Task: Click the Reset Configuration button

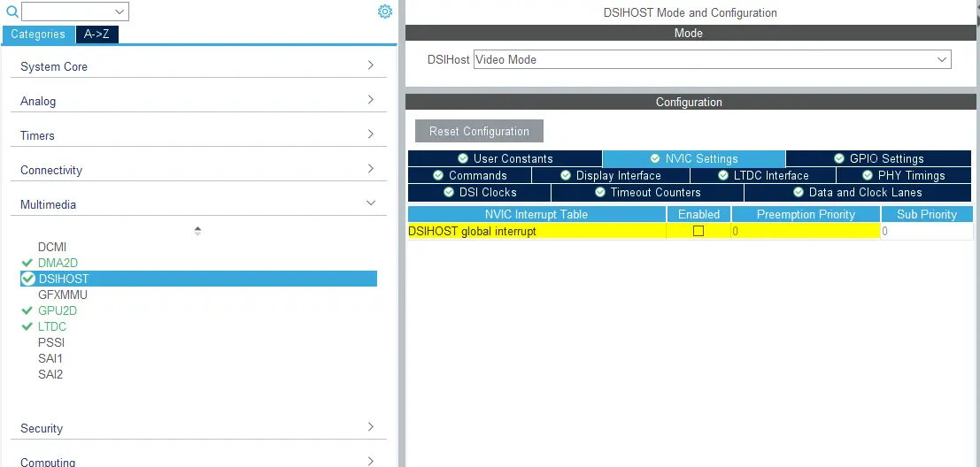Action: pyautogui.click(x=479, y=131)
